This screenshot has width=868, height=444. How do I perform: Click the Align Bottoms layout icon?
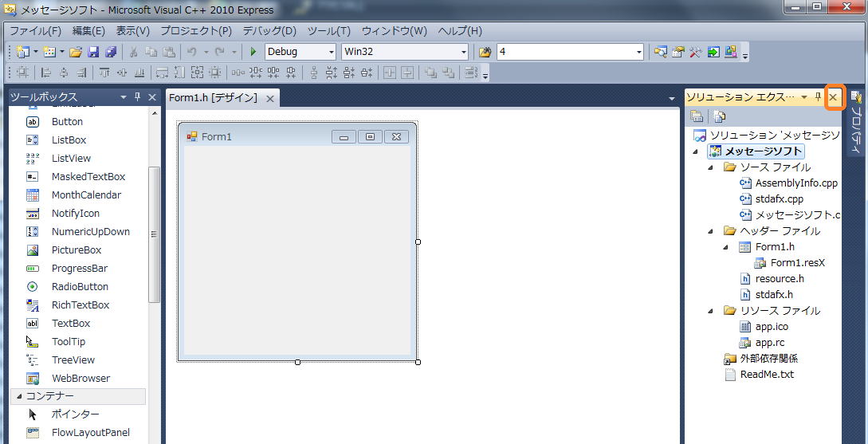(x=139, y=73)
